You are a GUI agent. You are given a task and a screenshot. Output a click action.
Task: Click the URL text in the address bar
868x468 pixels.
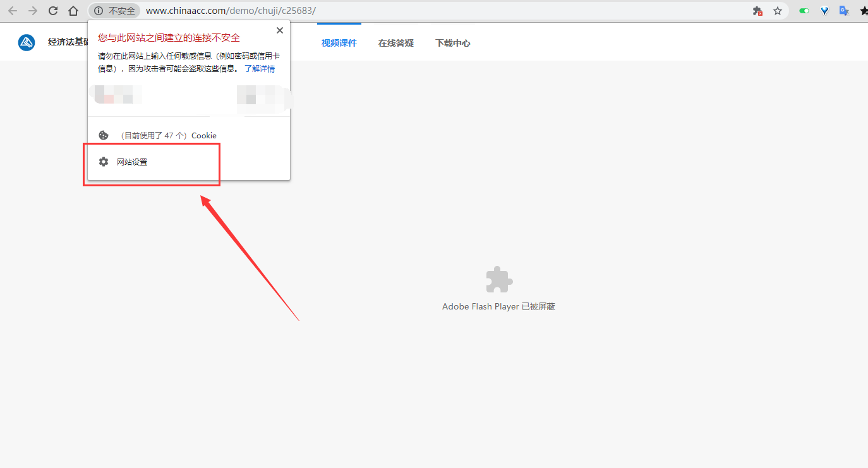231,11
